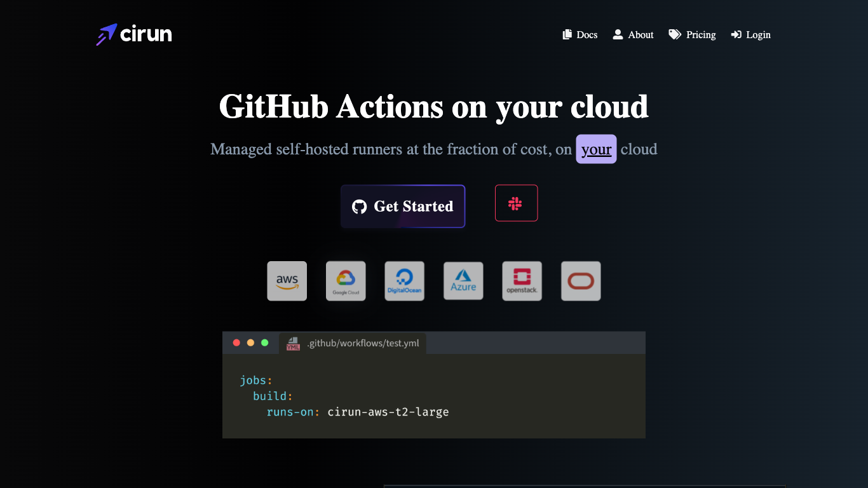Click the cirun brand name text
This screenshot has width=868, height=488.
(146, 34)
